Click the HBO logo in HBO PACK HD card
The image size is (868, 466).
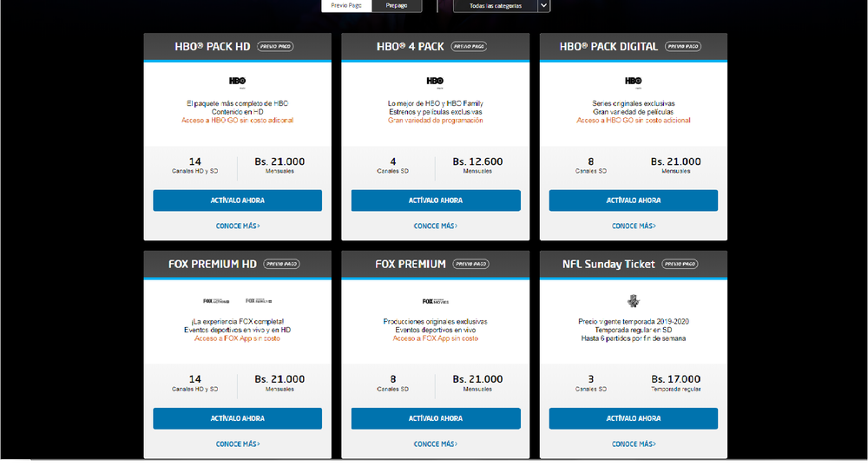click(x=237, y=82)
